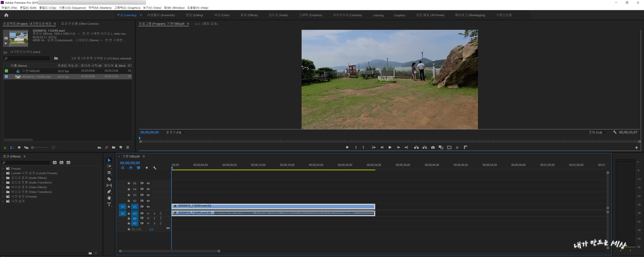Screen dimensions: 644x257
Task: Open Full playback resolution dropdown
Action: pyautogui.click(x=599, y=132)
